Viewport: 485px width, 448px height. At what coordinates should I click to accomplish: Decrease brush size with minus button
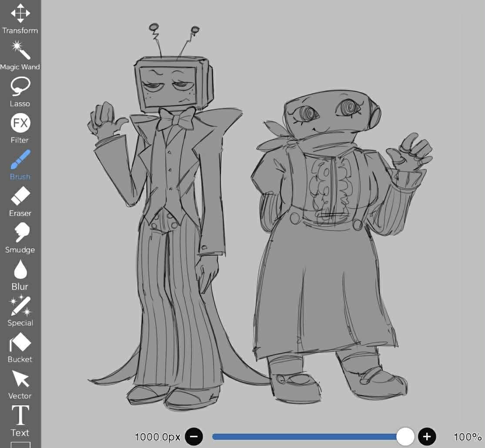194,437
